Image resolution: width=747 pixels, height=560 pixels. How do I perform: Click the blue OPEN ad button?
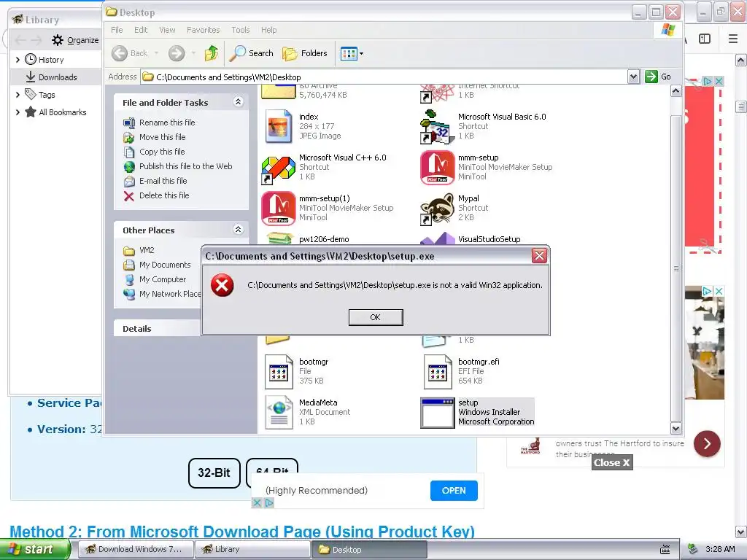coord(454,491)
